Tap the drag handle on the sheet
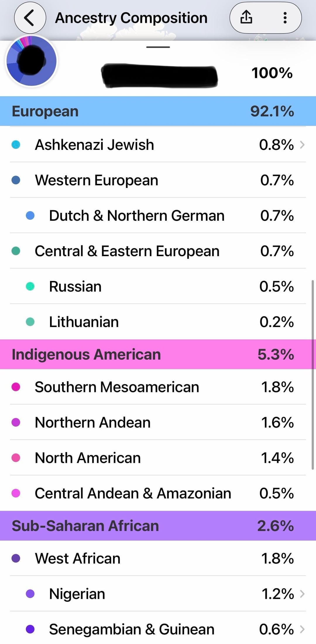Image resolution: width=316 pixels, height=644 pixels. pyautogui.click(x=158, y=47)
